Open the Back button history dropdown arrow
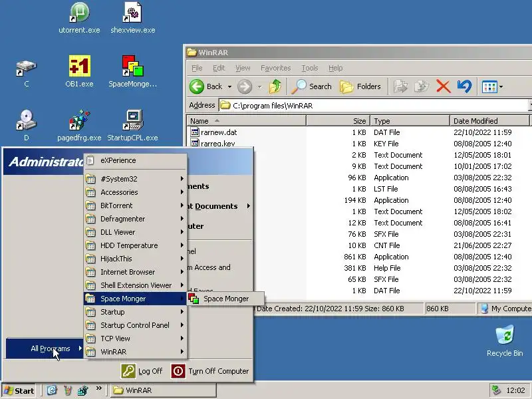This screenshot has height=399, width=532. pos(229,87)
